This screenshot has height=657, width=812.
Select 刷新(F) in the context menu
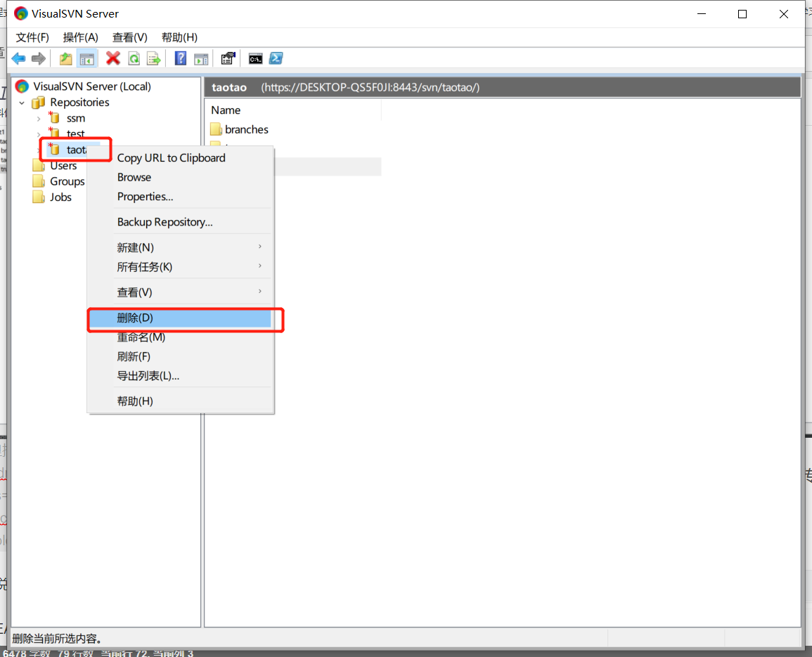[180, 357]
